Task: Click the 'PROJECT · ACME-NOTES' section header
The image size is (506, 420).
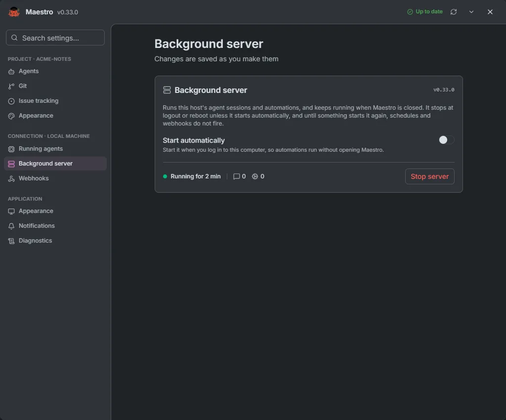Action: tap(40, 59)
